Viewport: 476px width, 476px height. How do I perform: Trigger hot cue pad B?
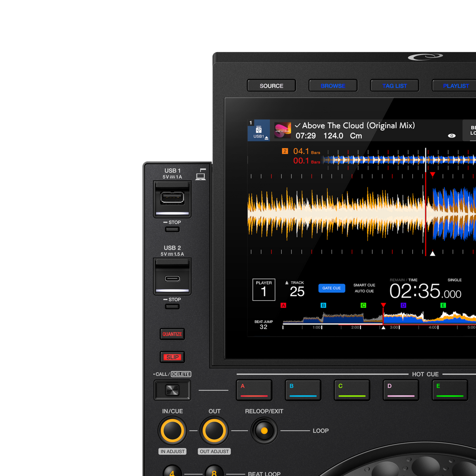click(303, 390)
